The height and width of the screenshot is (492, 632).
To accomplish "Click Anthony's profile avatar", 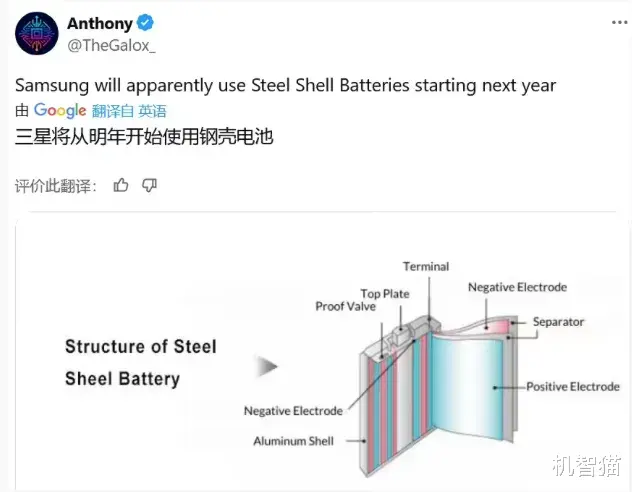I will click(36, 33).
